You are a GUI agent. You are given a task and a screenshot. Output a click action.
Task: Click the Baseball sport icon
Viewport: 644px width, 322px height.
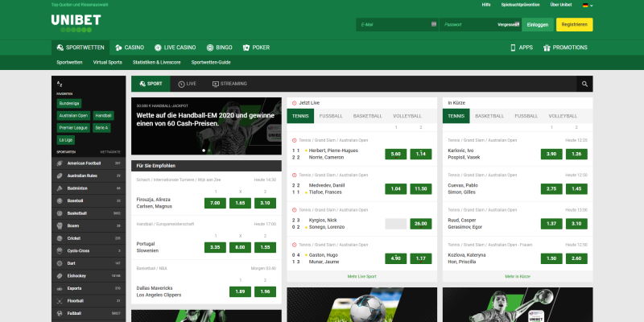coord(60,200)
